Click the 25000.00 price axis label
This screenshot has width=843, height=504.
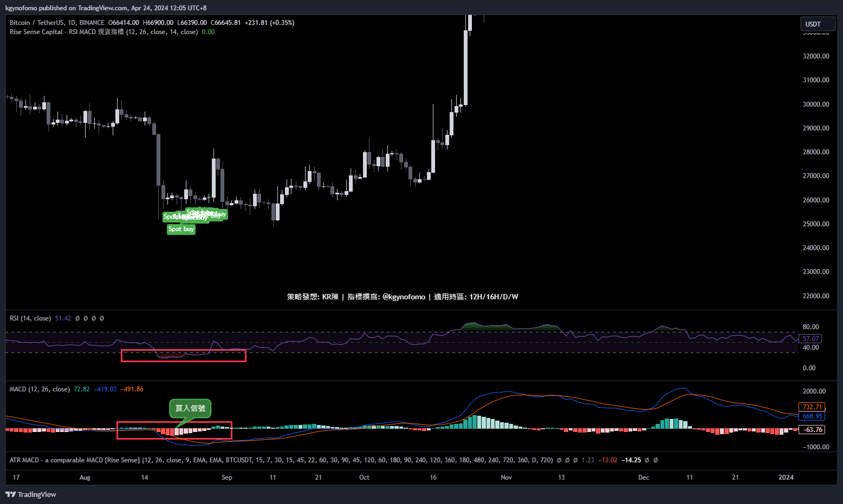click(816, 224)
